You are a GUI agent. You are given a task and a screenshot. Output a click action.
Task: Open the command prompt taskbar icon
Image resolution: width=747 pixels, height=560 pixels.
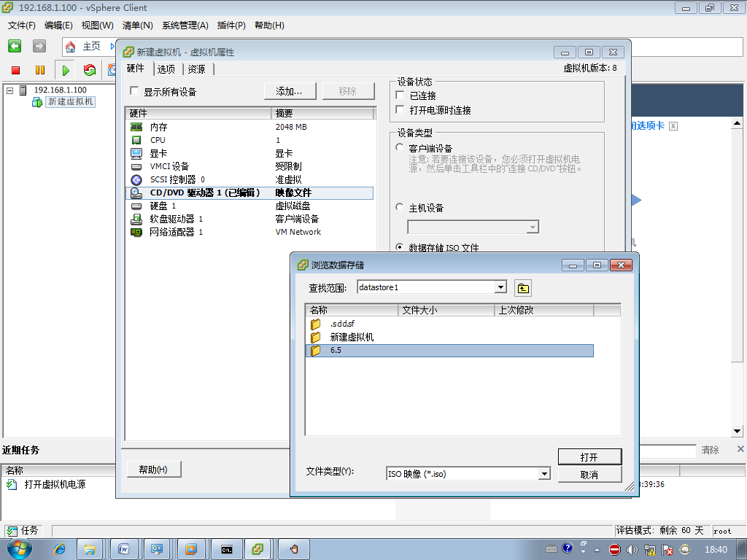(227, 549)
